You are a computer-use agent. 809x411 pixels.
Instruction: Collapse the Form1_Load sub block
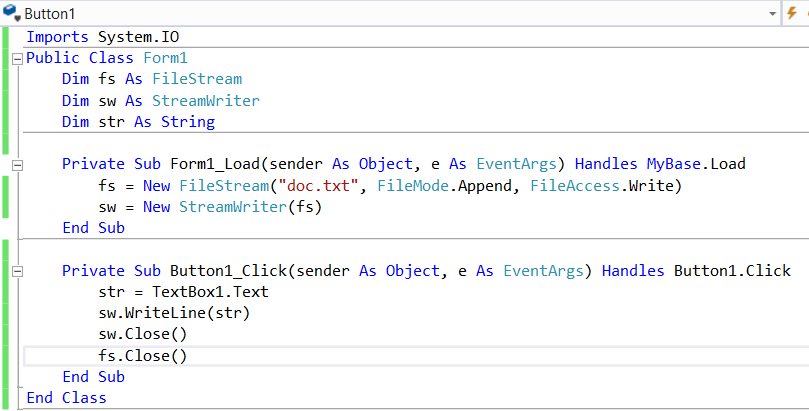(18, 165)
